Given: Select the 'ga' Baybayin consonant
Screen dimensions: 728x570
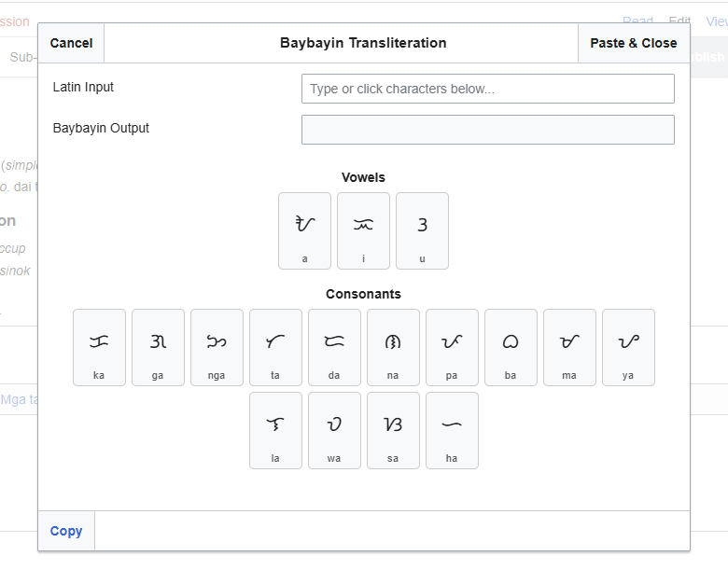Looking at the screenshot, I should tap(158, 347).
